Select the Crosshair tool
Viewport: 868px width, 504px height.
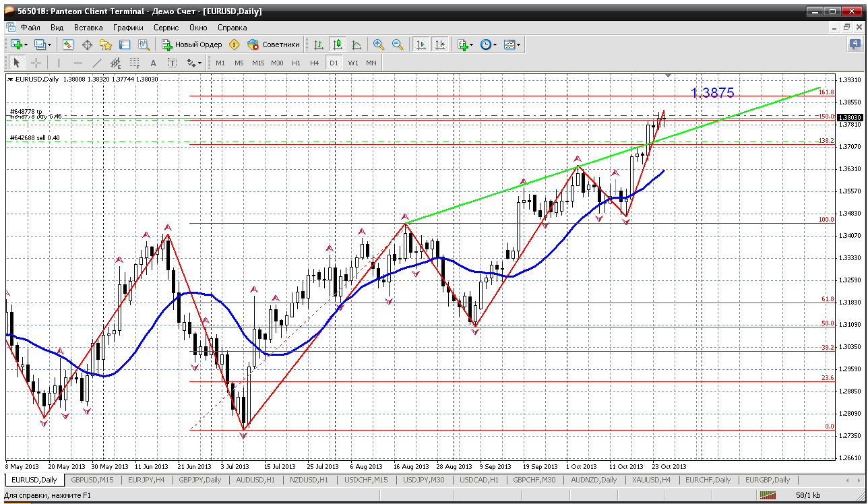tap(36, 63)
